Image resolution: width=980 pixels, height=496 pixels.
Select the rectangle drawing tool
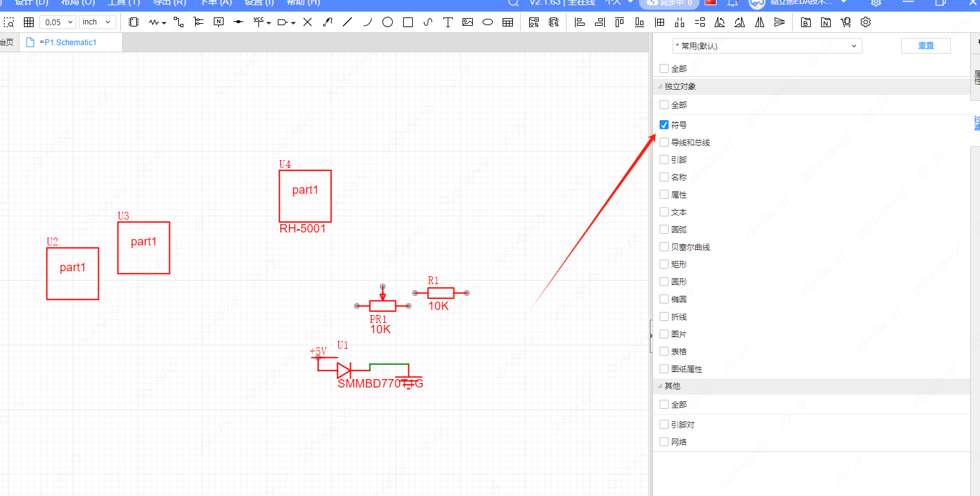[408, 22]
